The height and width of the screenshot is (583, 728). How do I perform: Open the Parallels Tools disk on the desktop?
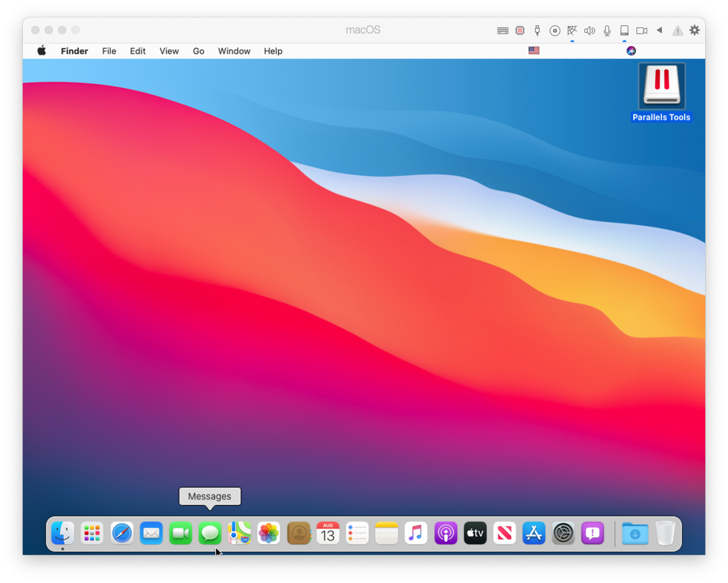coord(661,85)
